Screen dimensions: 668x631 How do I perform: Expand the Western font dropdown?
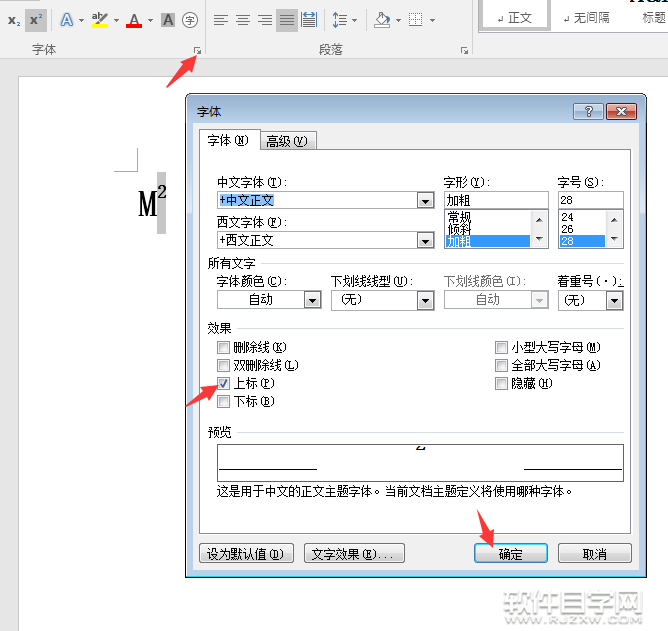click(425, 241)
